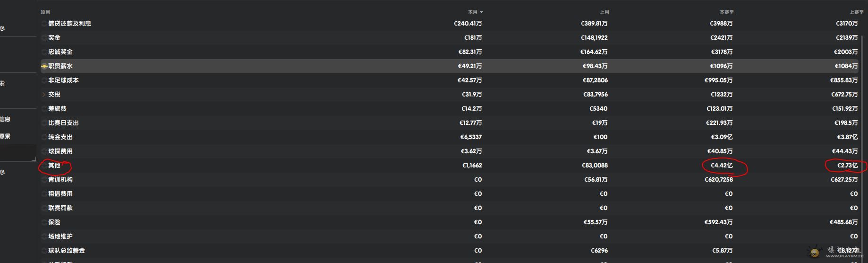Expand the 交税 row chevron
The height and width of the screenshot is (263, 868).
[x=44, y=94]
